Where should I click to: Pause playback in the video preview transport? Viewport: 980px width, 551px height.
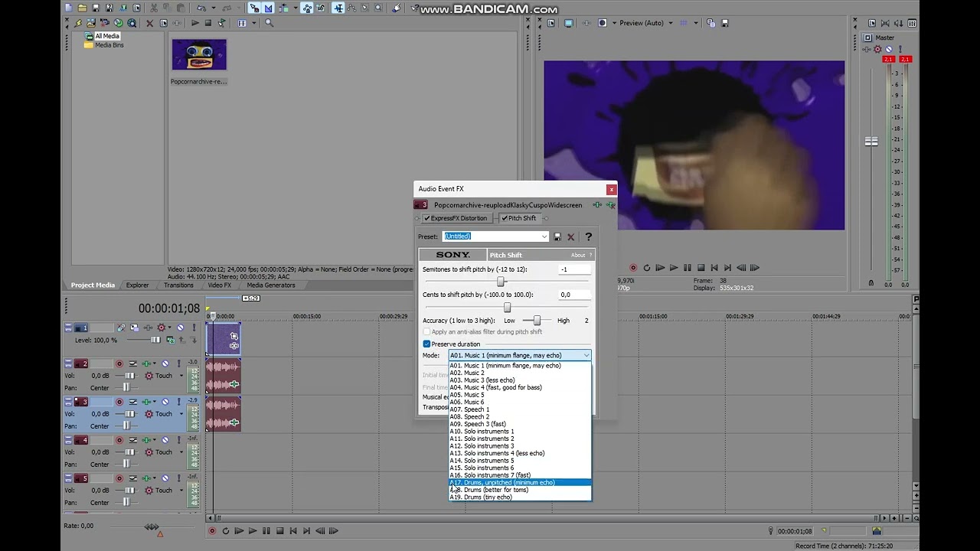(687, 268)
